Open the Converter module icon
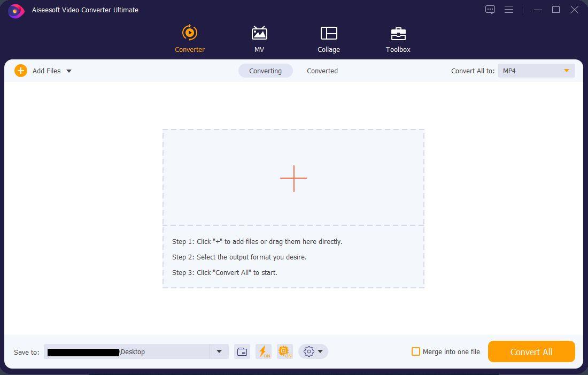This screenshot has height=375, width=588. click(x=190, y=33)
